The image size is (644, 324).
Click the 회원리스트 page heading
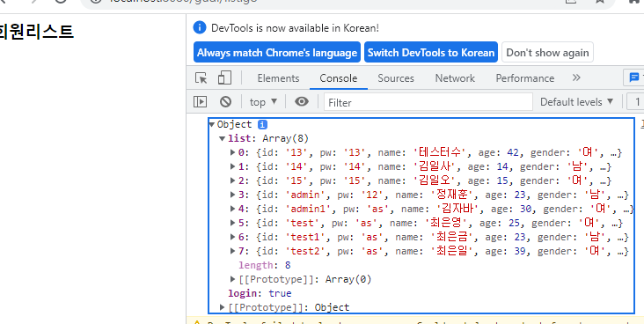coord(37,32)
